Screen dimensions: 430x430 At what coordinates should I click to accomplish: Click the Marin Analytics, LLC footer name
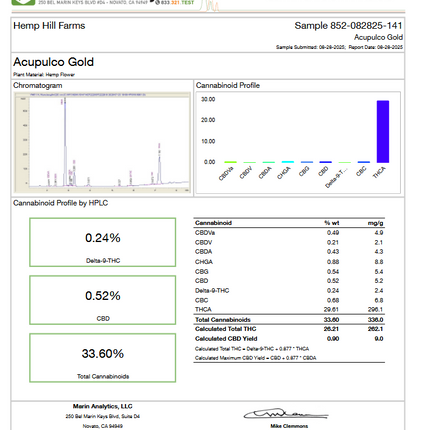point(103,406)
